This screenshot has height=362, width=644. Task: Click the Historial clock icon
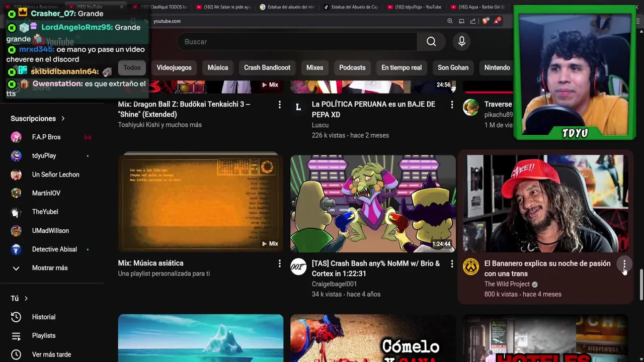click(16, 317)
